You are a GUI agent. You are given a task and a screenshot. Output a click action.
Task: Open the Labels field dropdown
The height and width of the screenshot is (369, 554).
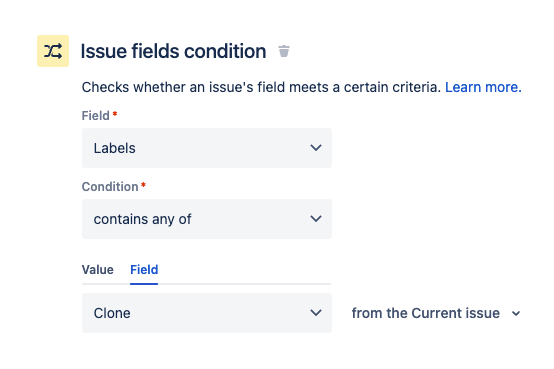pos(207,148)
